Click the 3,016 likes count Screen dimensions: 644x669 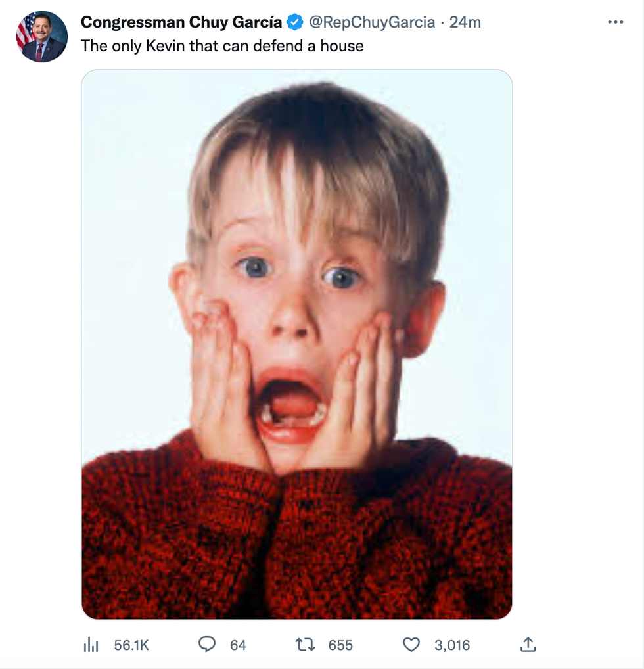point(452,645)
